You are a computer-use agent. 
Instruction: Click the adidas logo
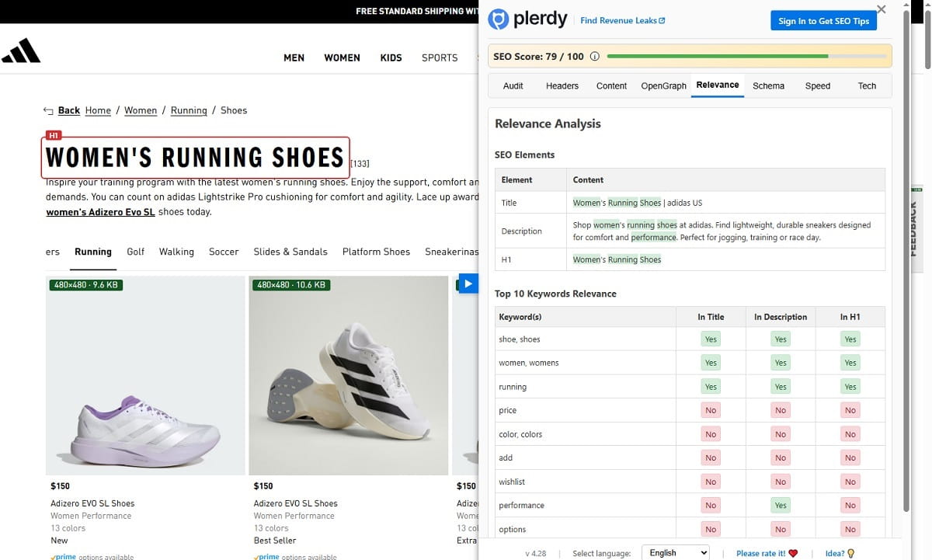coord(21,50)
